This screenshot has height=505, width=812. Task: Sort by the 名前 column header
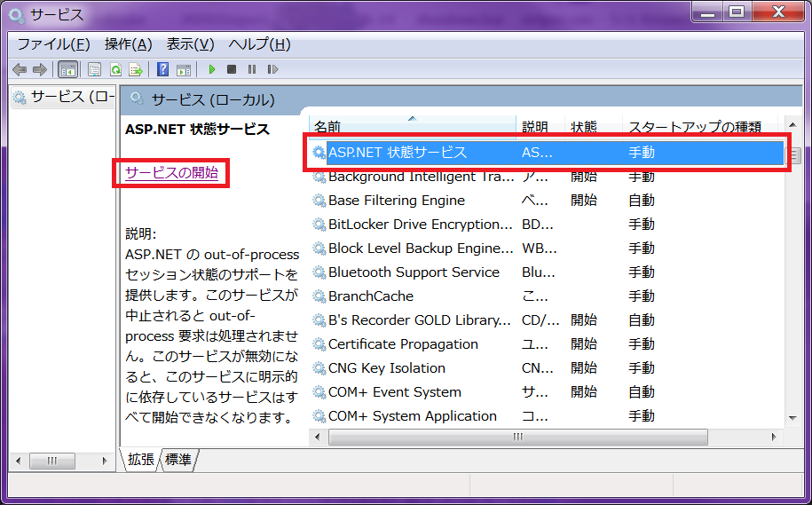point(413,126)
